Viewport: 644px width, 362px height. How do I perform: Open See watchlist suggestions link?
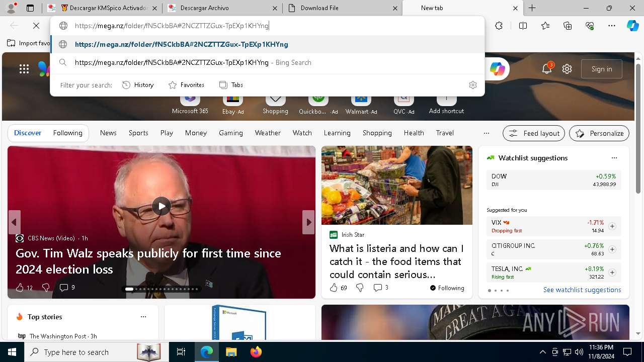pyautogui.click(x=582, y=290)
